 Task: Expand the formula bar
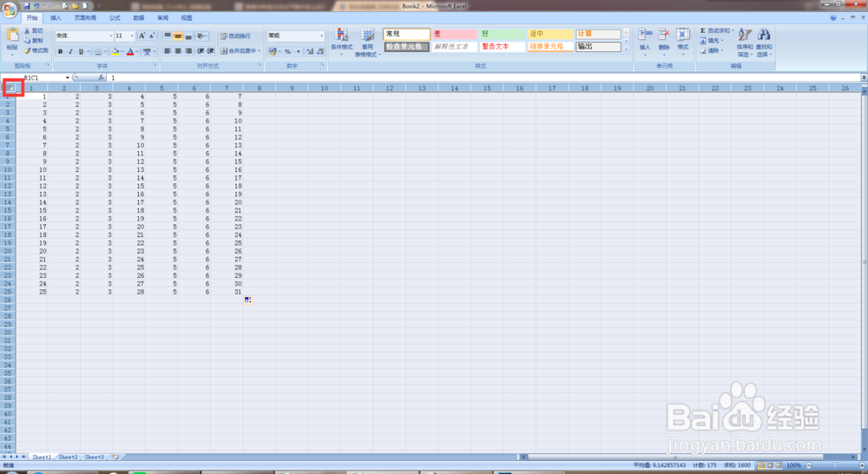[864, 77]
